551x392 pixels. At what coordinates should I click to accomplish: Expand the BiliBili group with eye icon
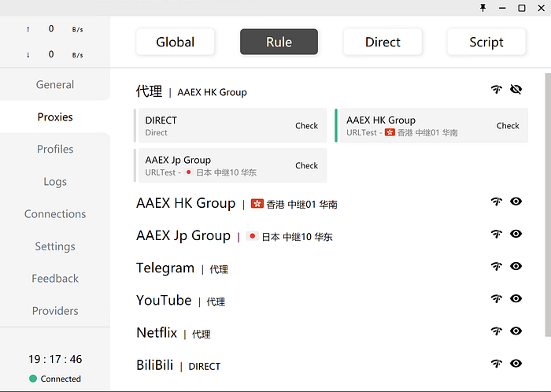pyautogui.click(x=516, y=363)
